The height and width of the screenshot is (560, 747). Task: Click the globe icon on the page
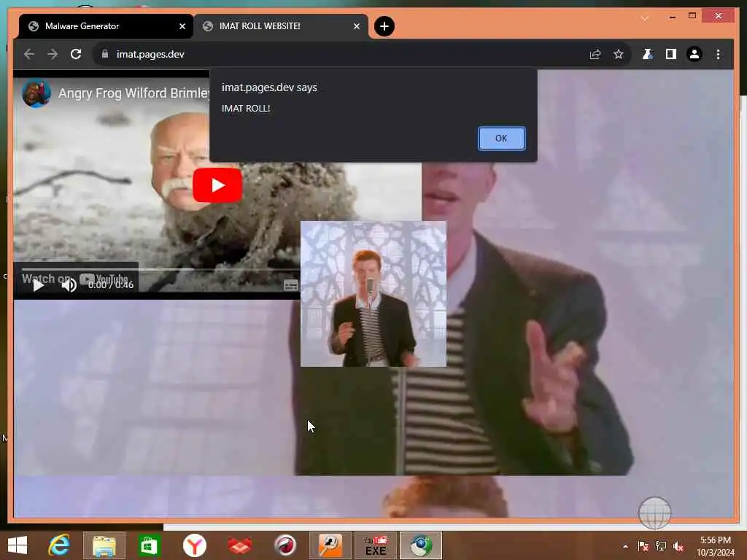pos(654,513)
